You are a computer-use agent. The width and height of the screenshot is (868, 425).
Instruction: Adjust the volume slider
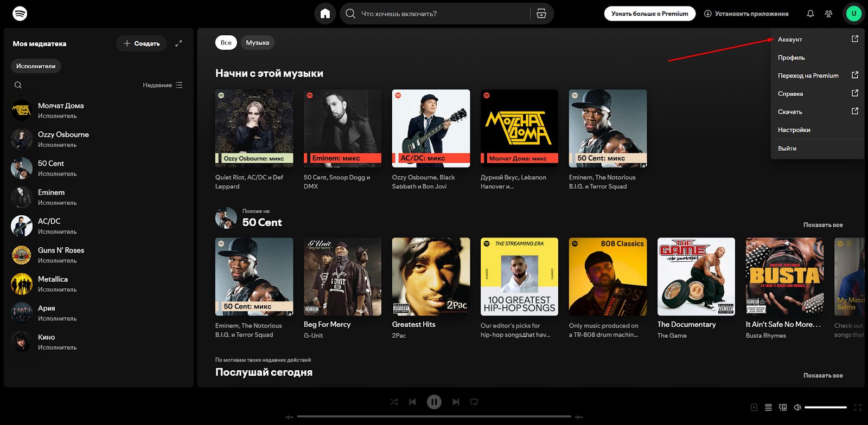[825, 407]
